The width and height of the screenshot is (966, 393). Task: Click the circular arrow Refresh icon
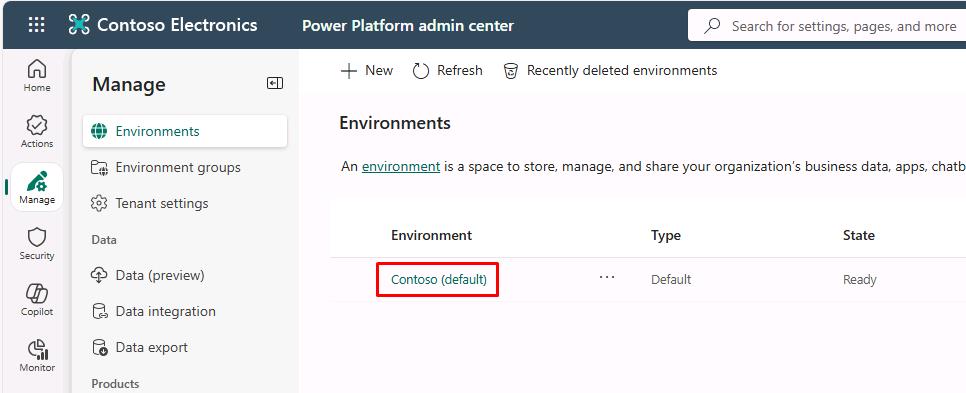(x=421, y=71)
